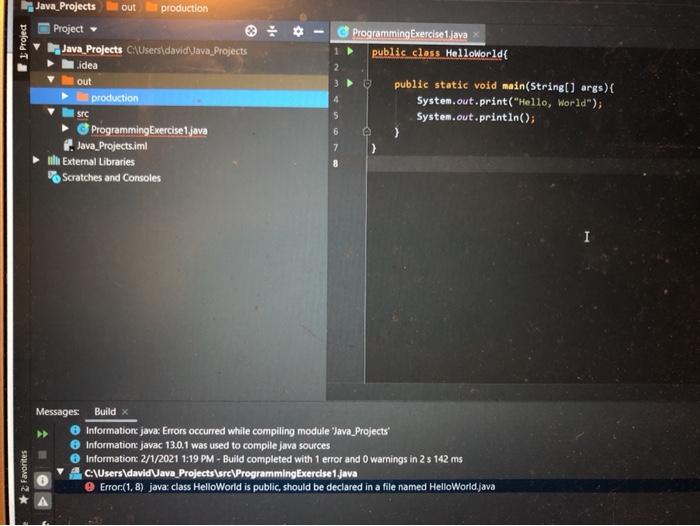Toggle the warnings filter triangle icon

pyautogui.click(x=43, y=501)
